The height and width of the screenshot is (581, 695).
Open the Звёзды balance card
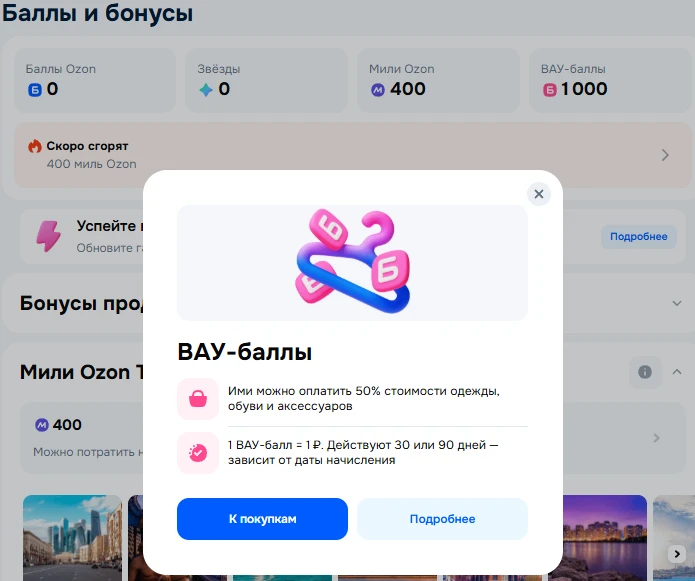266,80
